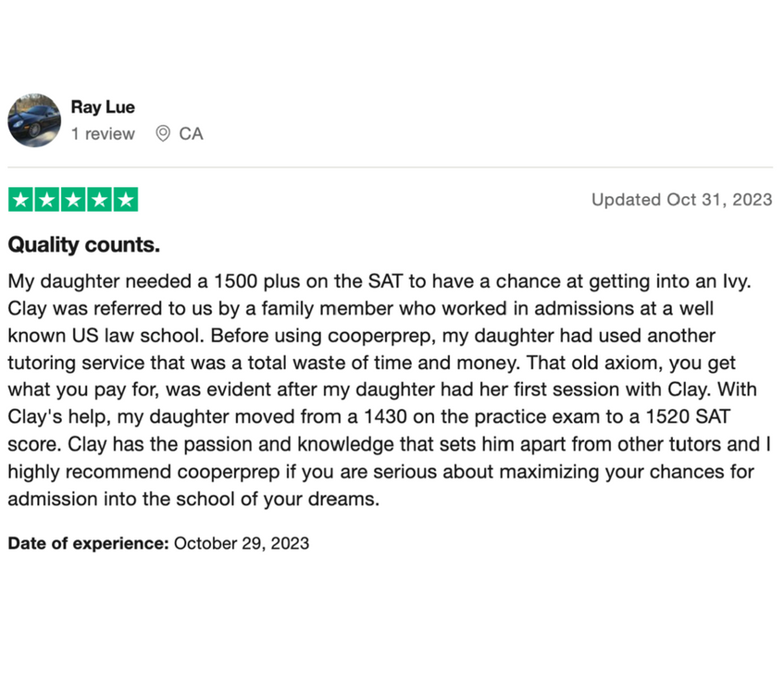The image size is (784, 681).
Task: Click the first green rating star
Action: point(20,200)
